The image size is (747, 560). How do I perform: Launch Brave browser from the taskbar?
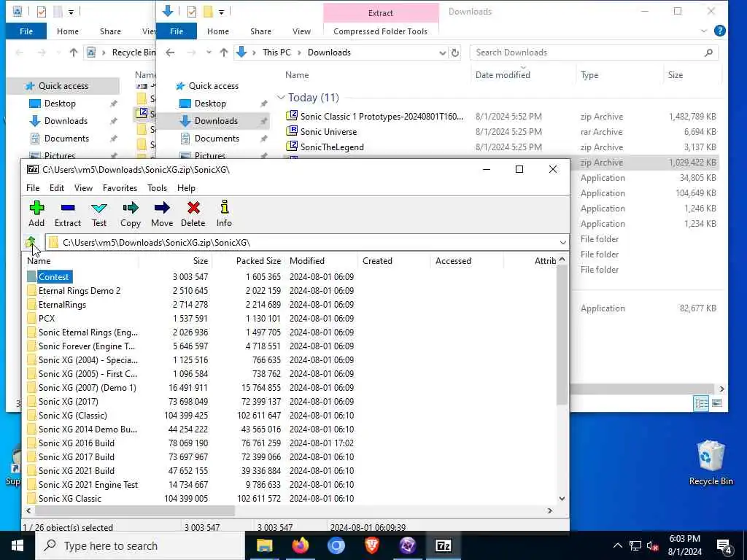pyautogui.click(x=372, y=545)
